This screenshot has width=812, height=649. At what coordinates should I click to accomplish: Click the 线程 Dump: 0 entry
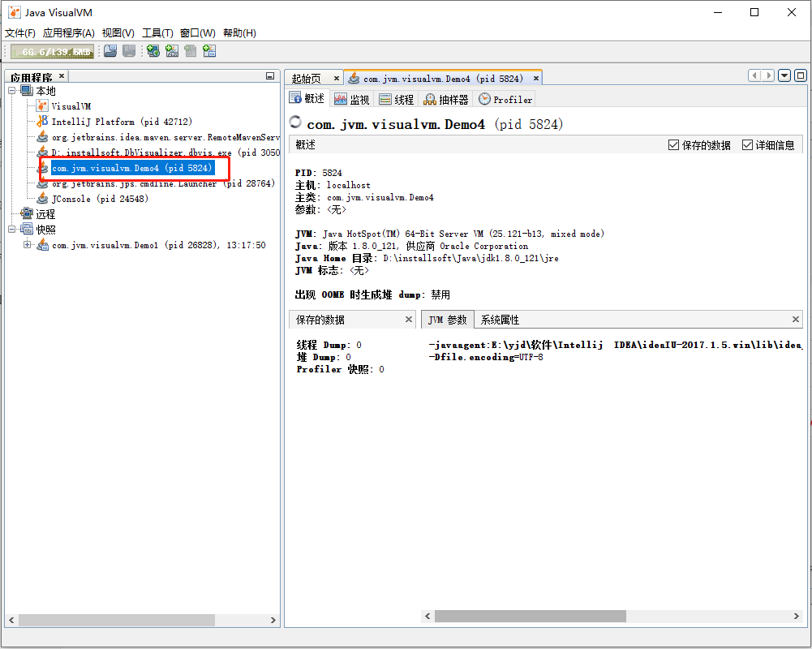coord(329,345)
